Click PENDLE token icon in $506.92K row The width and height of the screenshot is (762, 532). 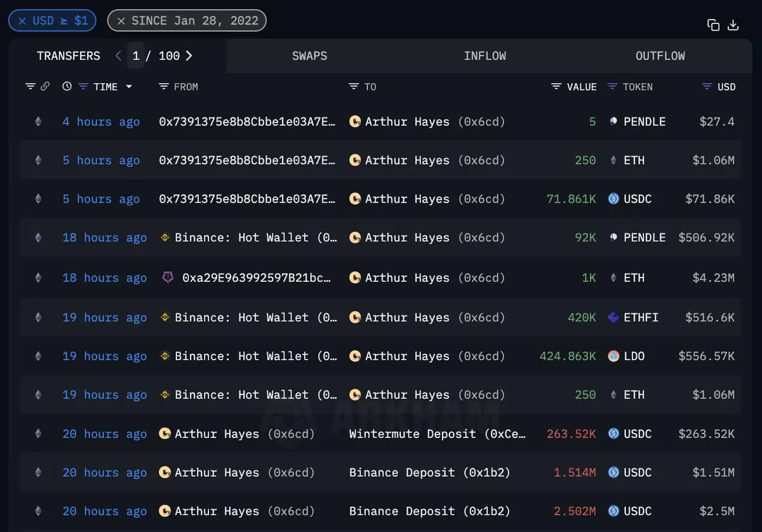pos(613,237)
